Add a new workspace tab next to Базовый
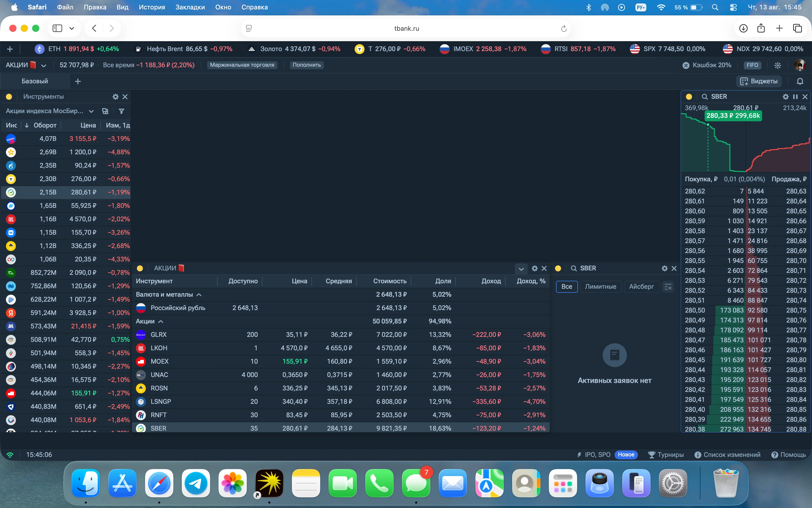Viewport: 812px width, 508px height. coord(78,81)
